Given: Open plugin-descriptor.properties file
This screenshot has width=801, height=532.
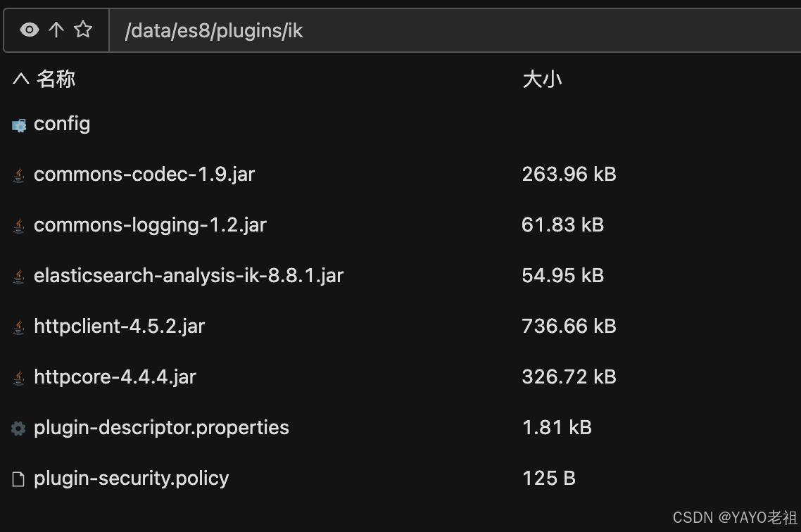Looking at the screenshot, I should (161, 427).
